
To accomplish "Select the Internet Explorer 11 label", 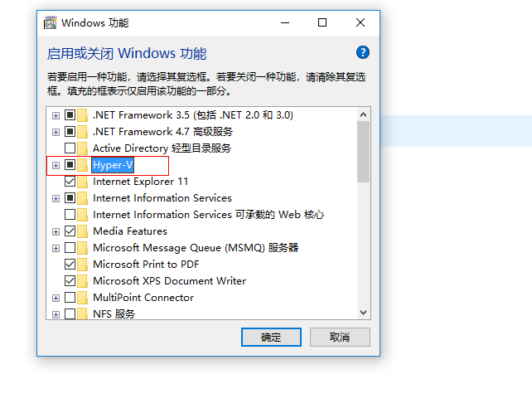I will [x=140, y=182].
